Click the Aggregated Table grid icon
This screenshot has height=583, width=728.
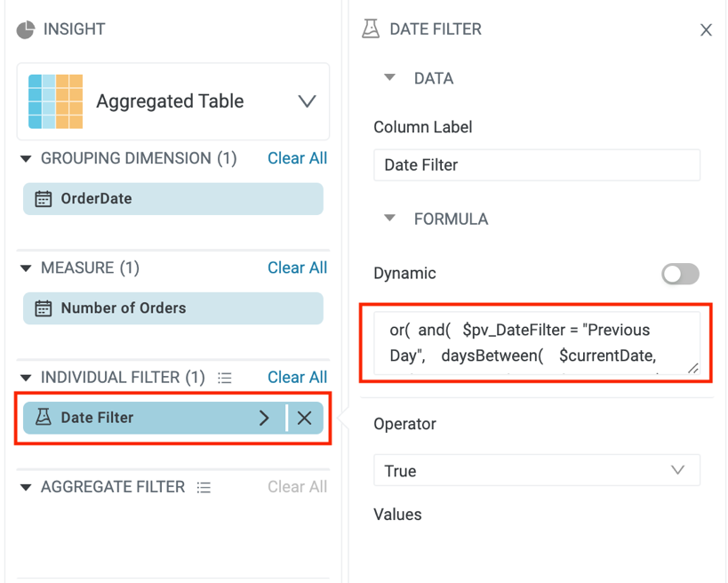(55, 101)
